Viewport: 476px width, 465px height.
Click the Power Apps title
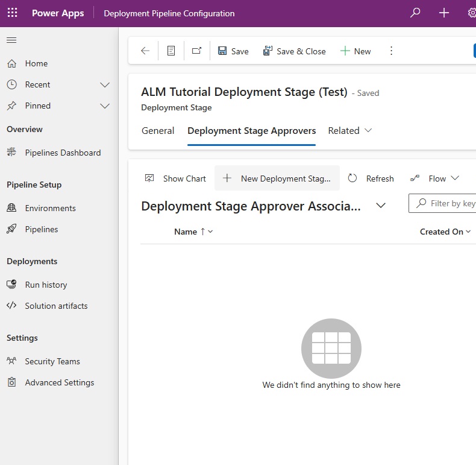point(58,13)
